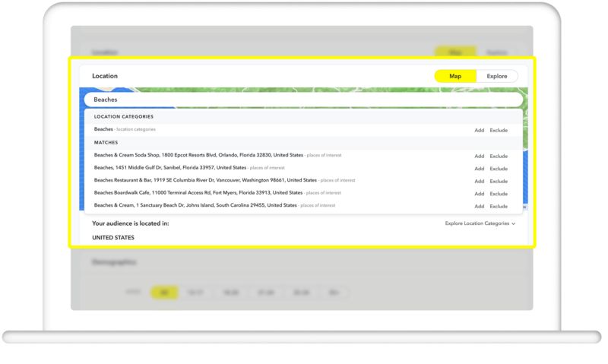Select the Beaches location categories result row
This screenshot has height=364, width=608.
coord(125,129)
